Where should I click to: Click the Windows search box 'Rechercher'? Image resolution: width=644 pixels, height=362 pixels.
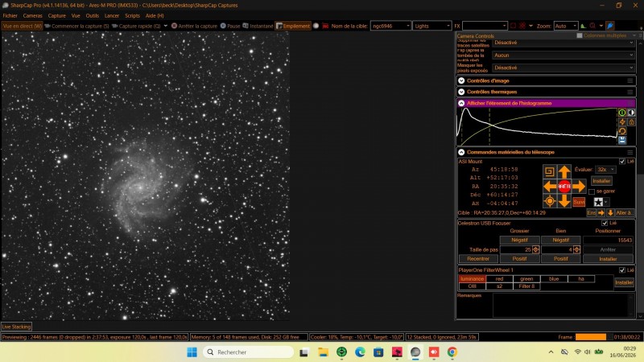click(x=249, y=352)
